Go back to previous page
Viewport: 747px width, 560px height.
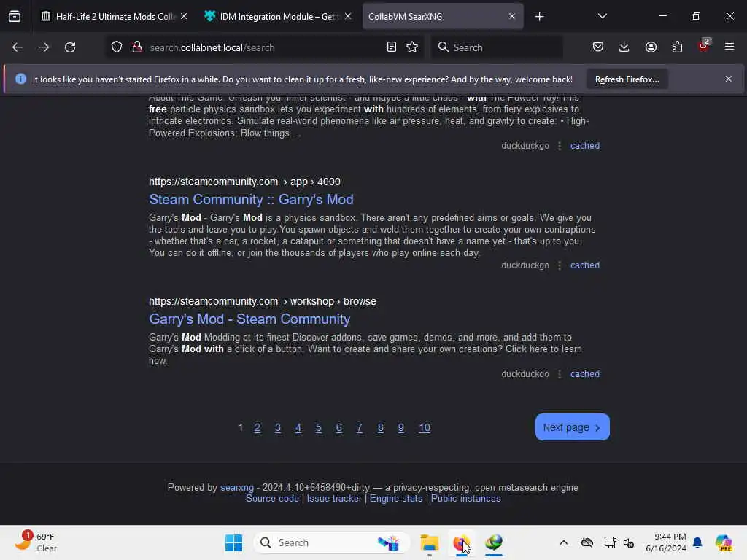pos(18,47)
